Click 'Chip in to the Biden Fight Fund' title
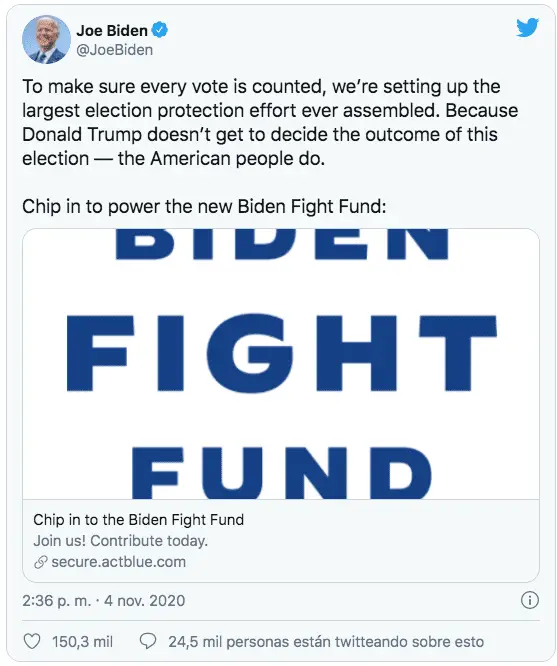This screenshot has height=666, width=557. 139,520
